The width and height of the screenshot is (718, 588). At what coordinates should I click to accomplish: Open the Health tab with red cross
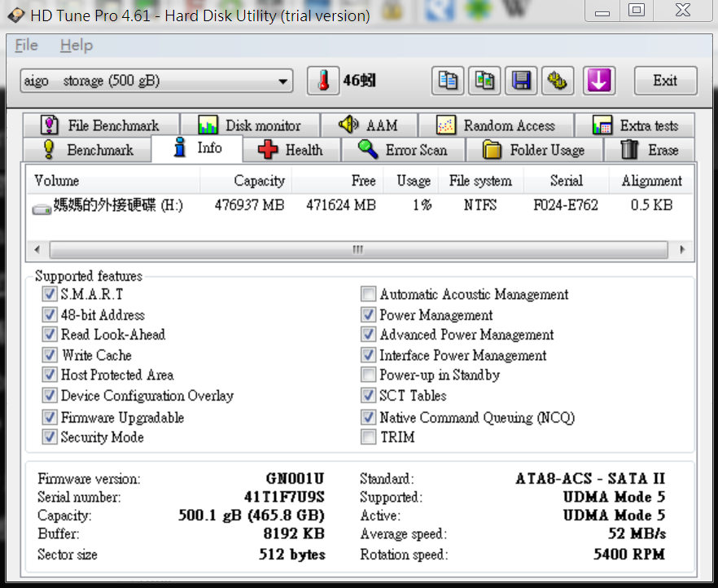click(x=290, y=150)
